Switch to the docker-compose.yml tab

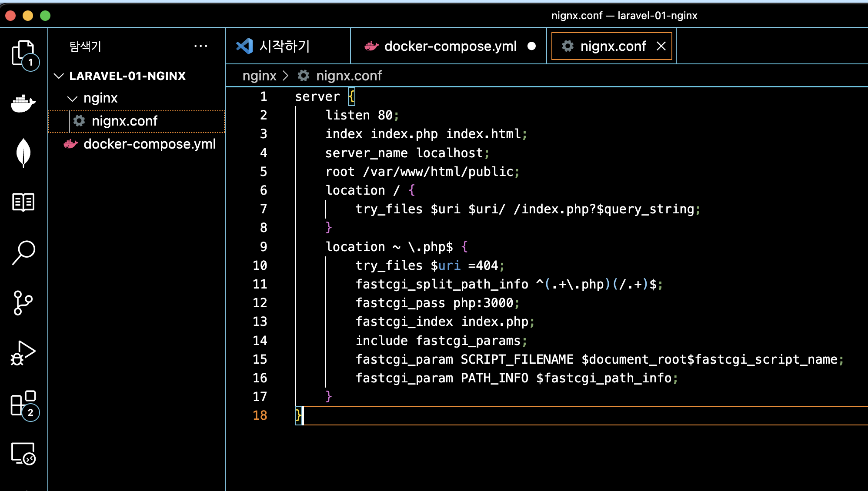[449, 46]
